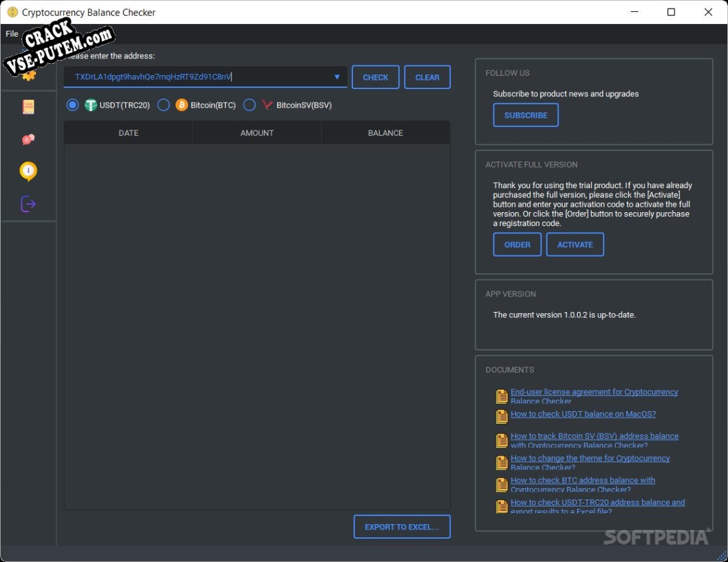728x562 pixels.
Task: Click the CLEAR button
Action: pos(427,77)
